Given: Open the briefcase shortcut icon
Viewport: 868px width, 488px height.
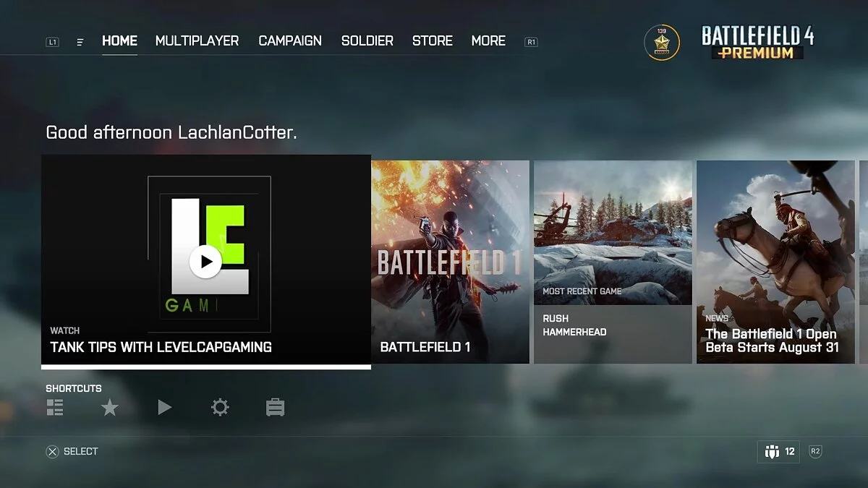Looking at the screenshot, I should [x=275, y=408].
